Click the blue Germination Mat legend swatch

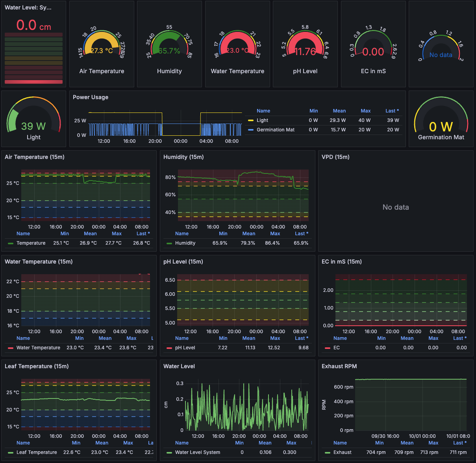[251, 130]
